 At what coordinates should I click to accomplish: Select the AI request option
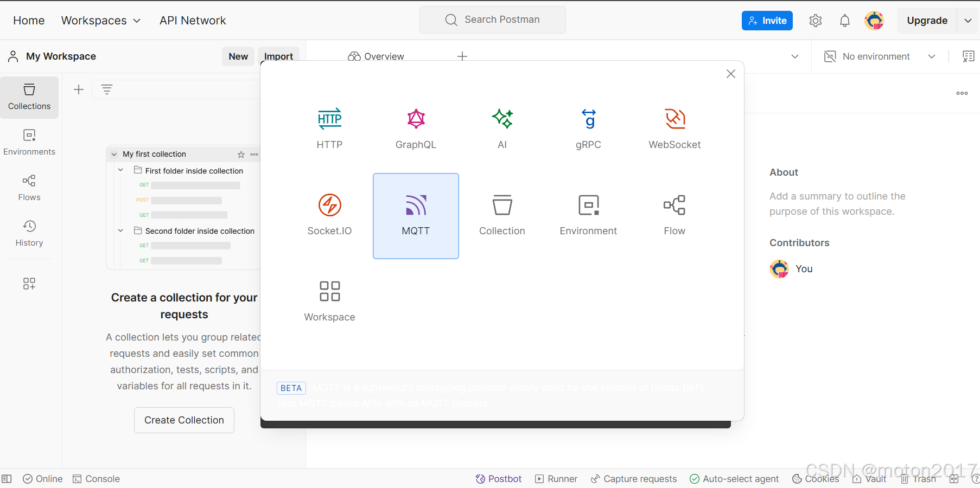coord(502,129)
